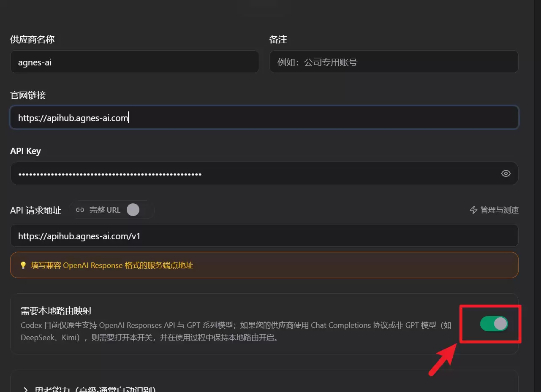Click the eye icon to reveal API Key

coord(506,173)
